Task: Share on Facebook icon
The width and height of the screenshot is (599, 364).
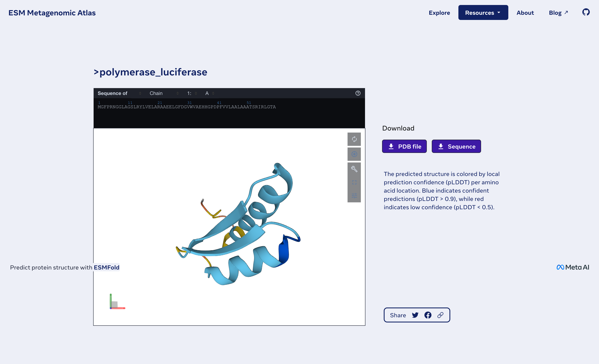Action: pos(428,315)
